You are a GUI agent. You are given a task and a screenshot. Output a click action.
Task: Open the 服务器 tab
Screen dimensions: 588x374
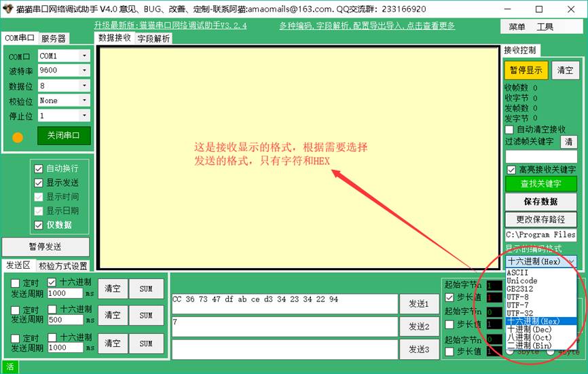click(54, 39)
